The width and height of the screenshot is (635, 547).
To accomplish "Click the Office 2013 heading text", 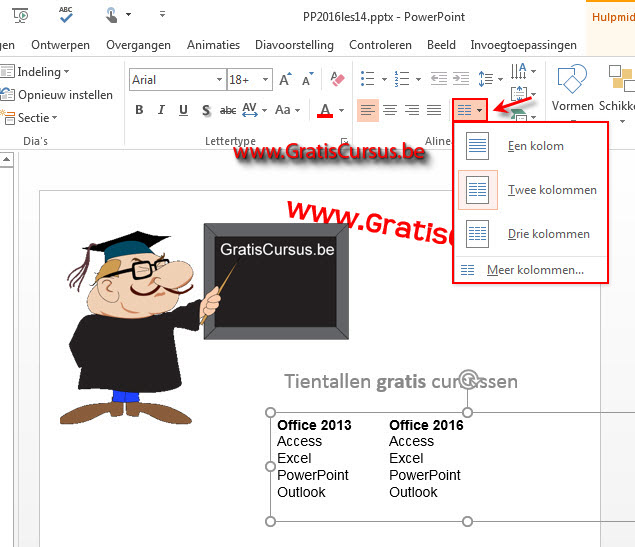I will click(x=314, y=425).
